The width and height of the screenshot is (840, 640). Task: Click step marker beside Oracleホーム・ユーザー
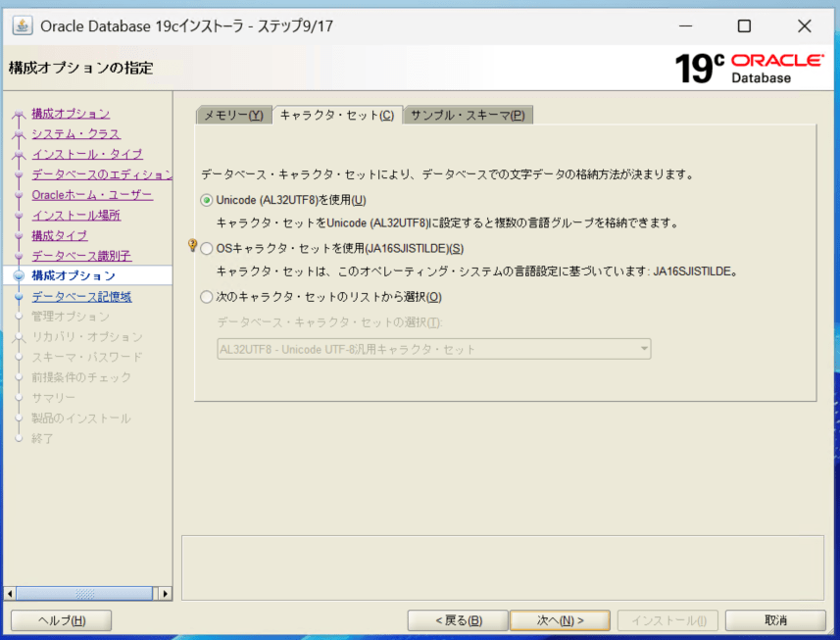click(19, 195)
